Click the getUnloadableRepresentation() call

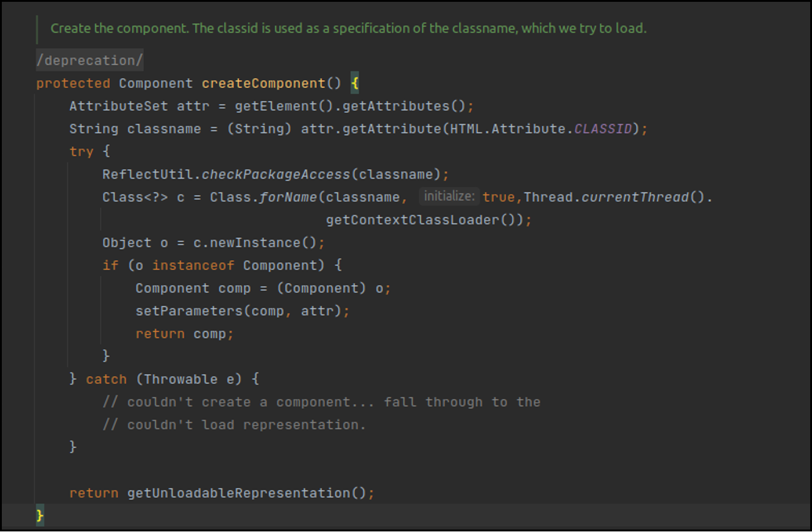point(247,493)
